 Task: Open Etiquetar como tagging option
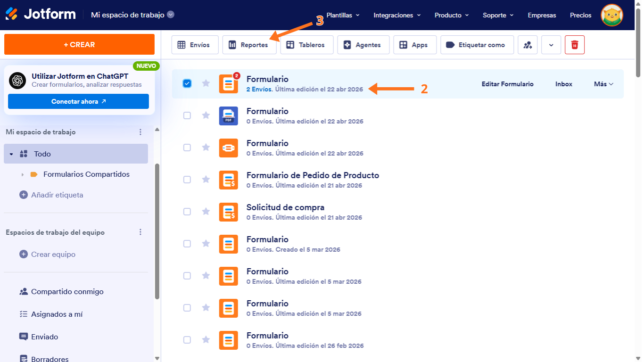point(477,44)
